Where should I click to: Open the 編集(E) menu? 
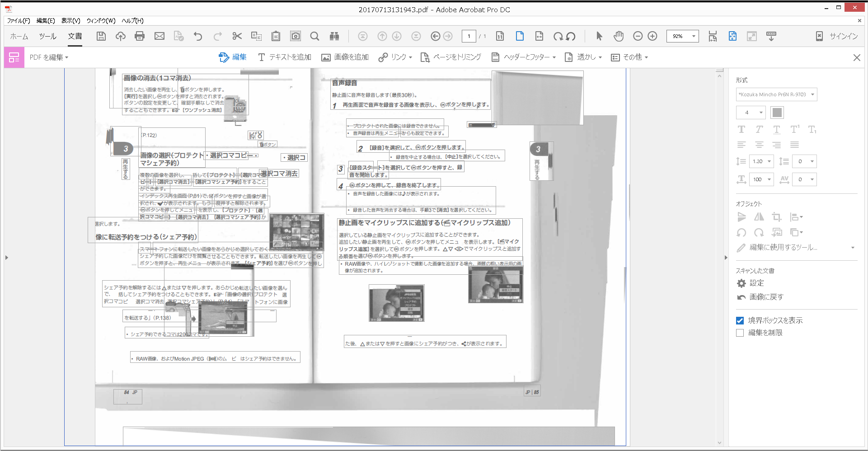tap(46, 21)
